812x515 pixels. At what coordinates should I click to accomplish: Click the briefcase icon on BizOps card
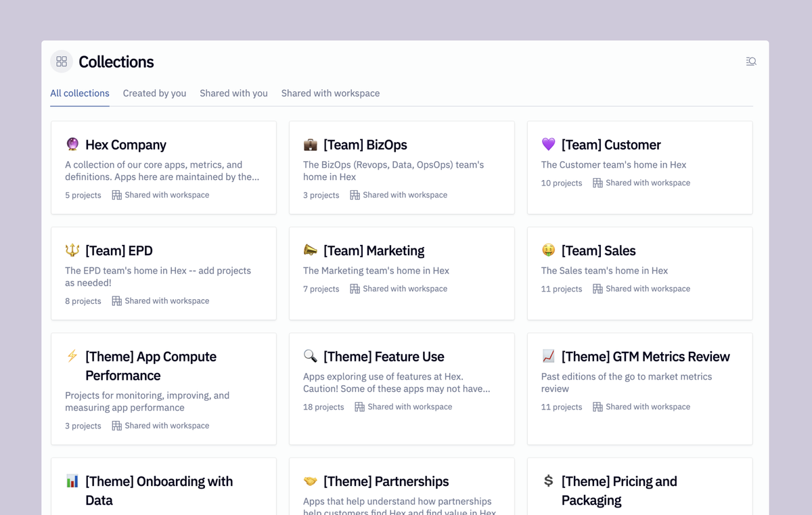coord(310,144)
